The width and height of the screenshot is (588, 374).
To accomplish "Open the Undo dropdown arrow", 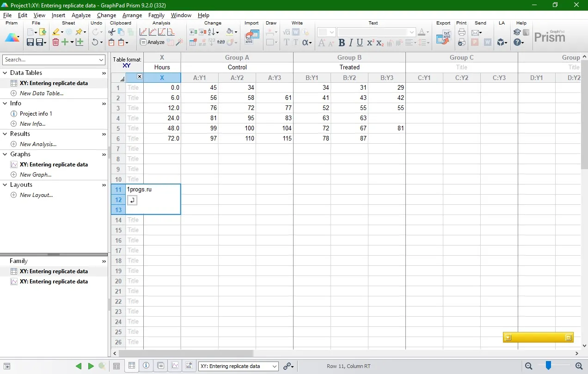I will tap(101, 43).
